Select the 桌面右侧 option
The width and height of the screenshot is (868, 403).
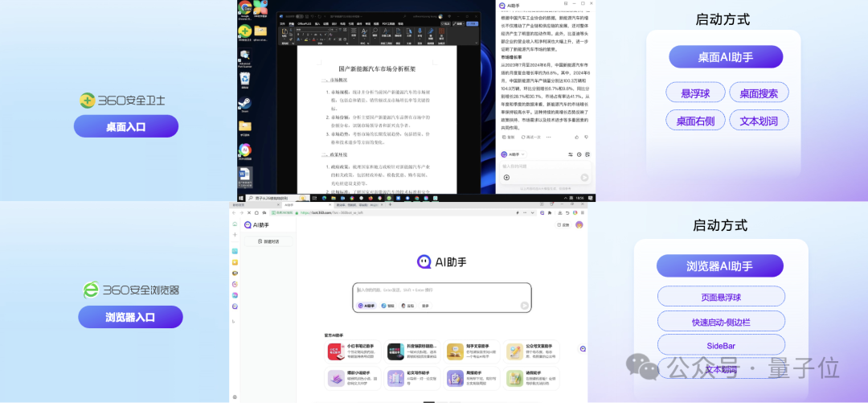pyautogui.click(x=695, y=119)
